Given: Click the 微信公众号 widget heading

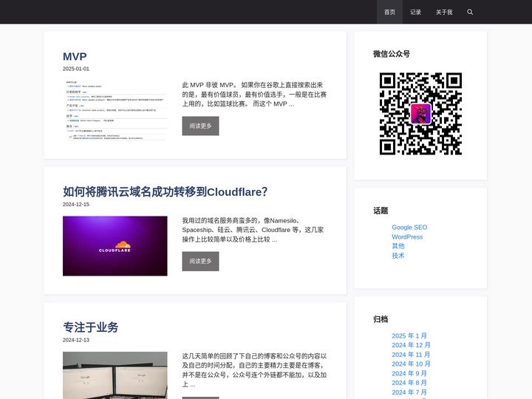Looking at the screenshot, I should 392,54.
